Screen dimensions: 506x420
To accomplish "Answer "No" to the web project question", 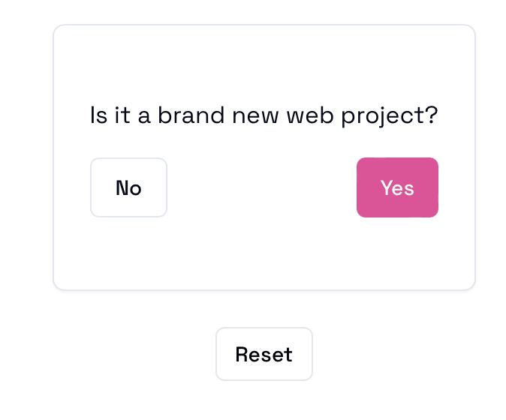I will tap(128, 187).
